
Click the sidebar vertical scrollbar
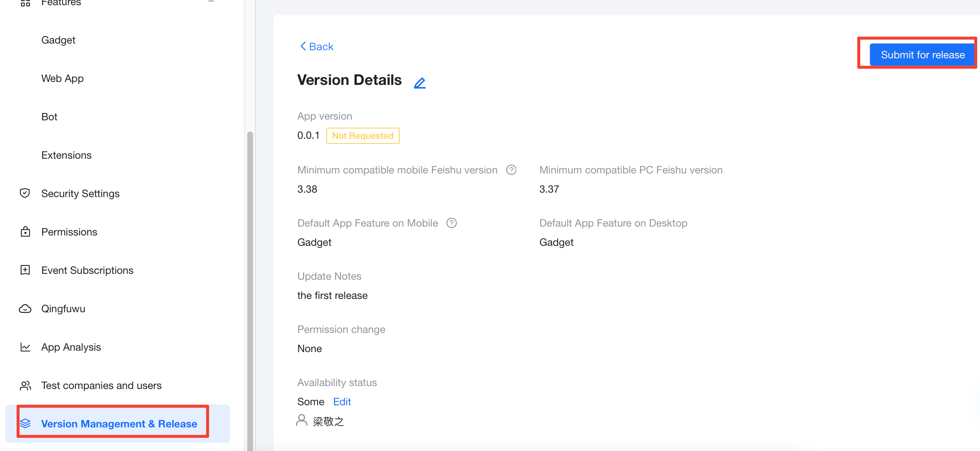(250, 289)
